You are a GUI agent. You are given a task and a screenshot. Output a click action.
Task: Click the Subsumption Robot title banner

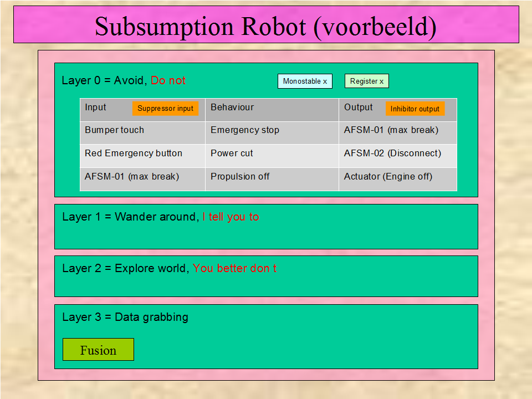point(265,25)
